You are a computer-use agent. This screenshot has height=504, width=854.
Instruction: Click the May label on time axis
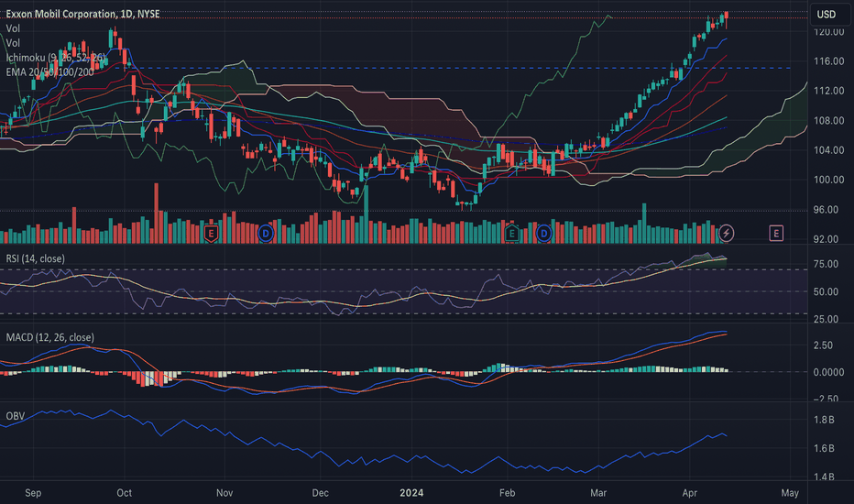(790, 493)
